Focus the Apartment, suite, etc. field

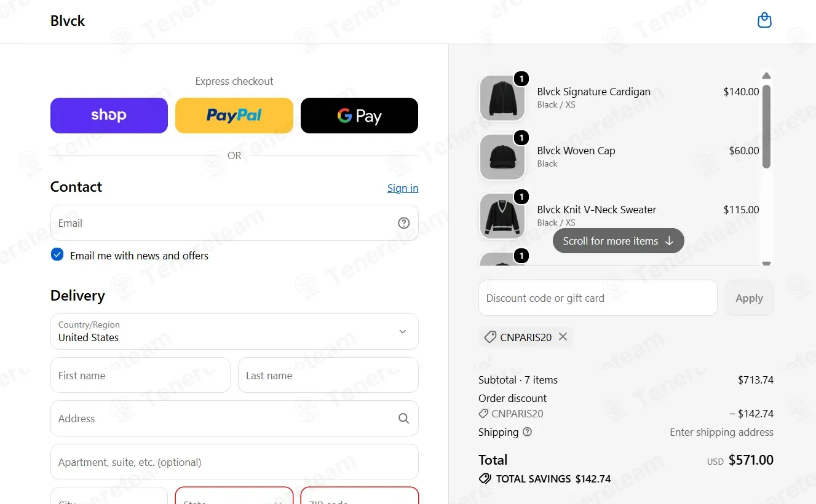[x=234, y=462]
